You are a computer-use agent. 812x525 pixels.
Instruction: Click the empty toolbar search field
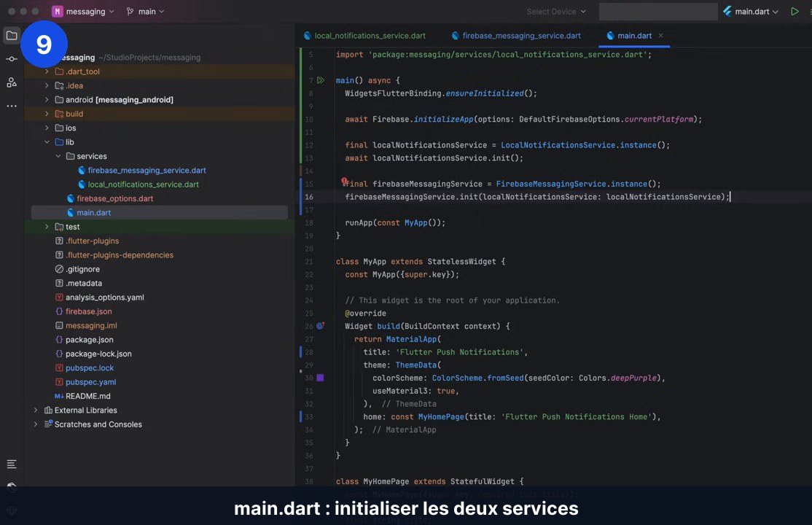click(657, 12)
